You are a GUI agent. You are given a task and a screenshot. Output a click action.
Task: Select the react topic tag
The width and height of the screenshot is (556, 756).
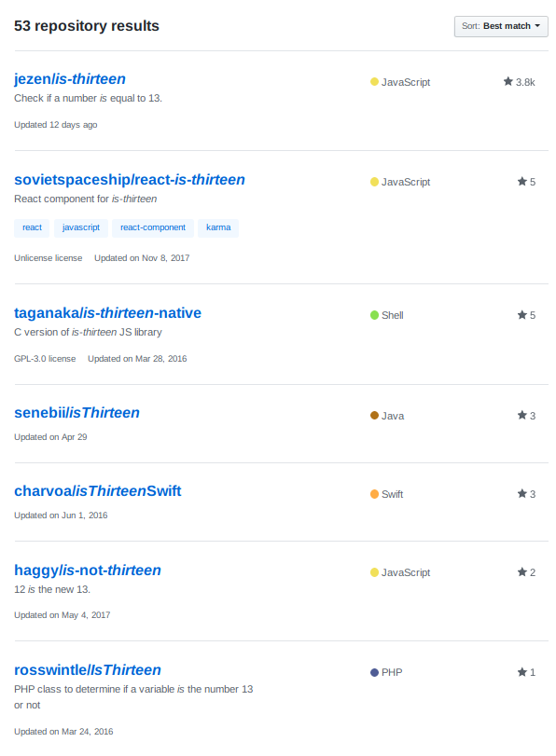click(32, 227)
